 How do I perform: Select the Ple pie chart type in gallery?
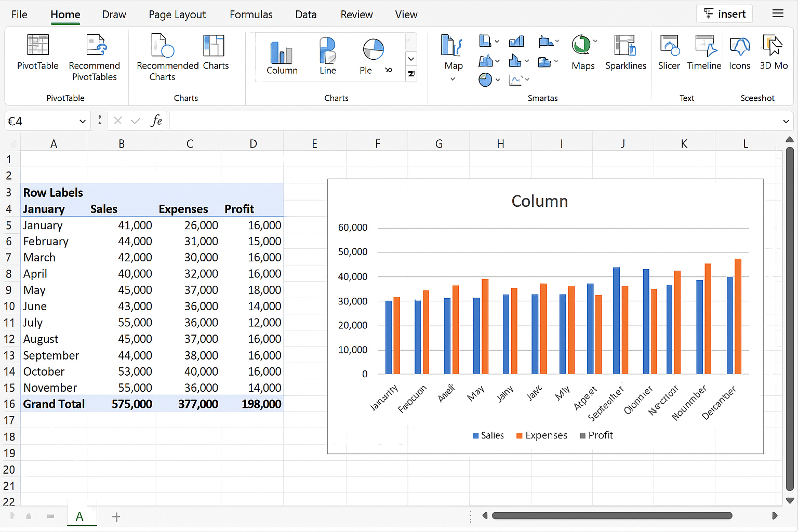click(x=373, y=56)
